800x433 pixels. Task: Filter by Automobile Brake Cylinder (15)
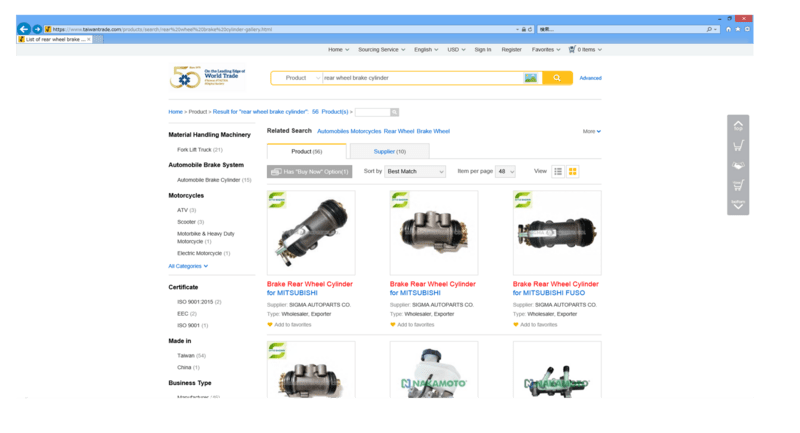214,180
